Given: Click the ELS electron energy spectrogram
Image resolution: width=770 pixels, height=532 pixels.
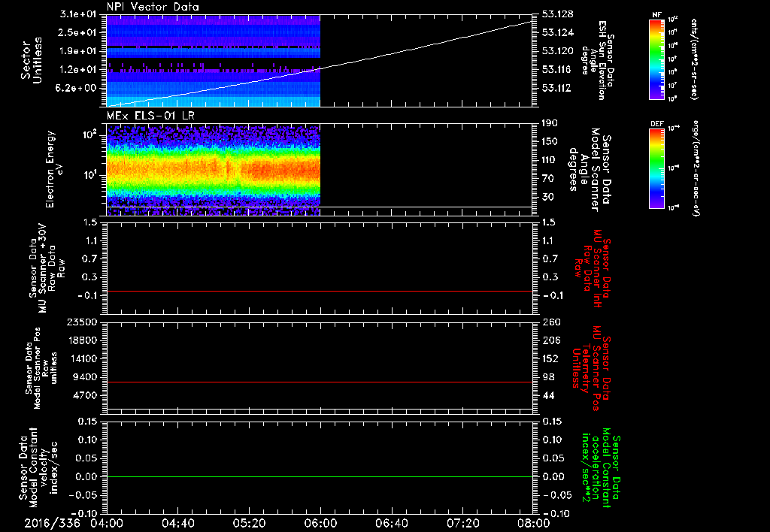Looking at the screenshot, I should pyautogui.click(x=213, y=169).
